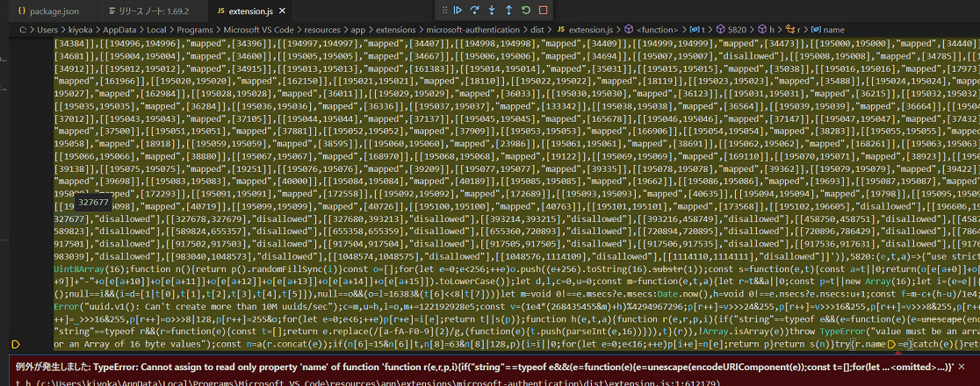Open the name symbol breadcrumb
Screen dimensions: 980x386
coord(828,29)
